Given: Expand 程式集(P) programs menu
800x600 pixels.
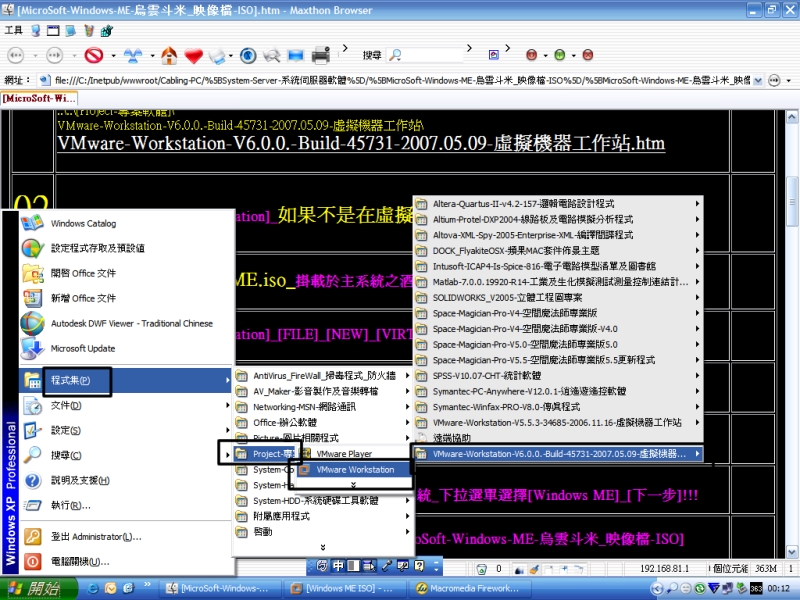Looking at the screenshot, I should click(126, 381).
